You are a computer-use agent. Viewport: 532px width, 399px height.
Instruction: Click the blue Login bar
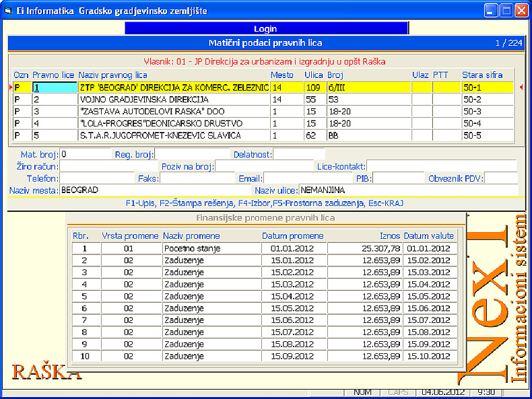266,29
